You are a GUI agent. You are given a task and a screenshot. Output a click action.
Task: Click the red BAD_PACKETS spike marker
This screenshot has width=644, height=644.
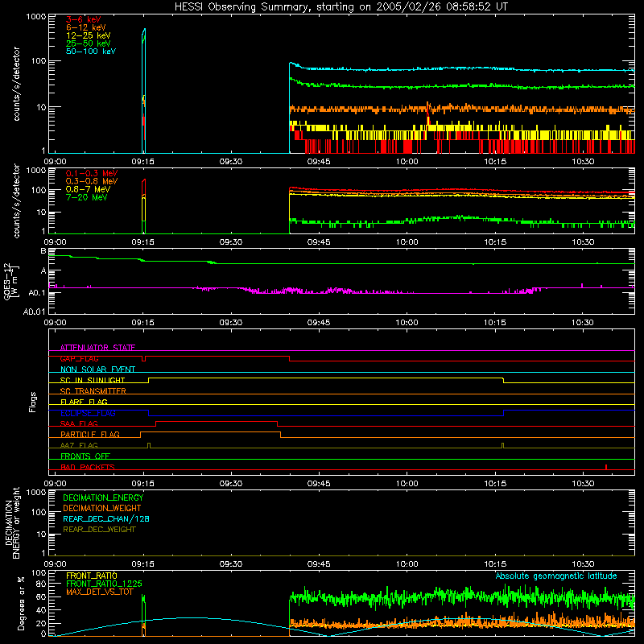tap(606, 467)
